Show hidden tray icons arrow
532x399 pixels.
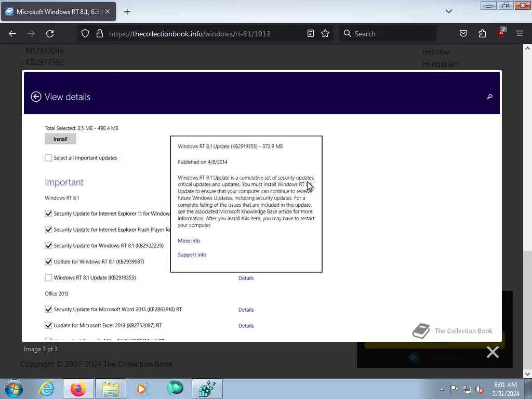point(442,390)
